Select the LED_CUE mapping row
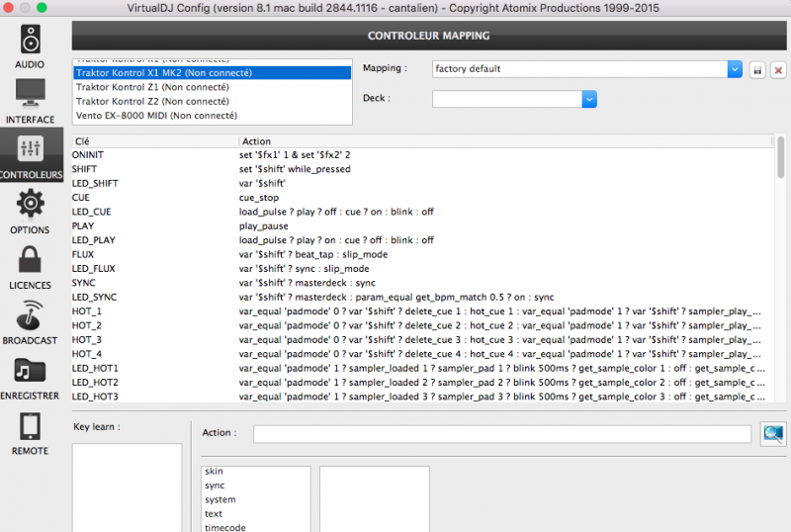 click(x=94, y=212)
